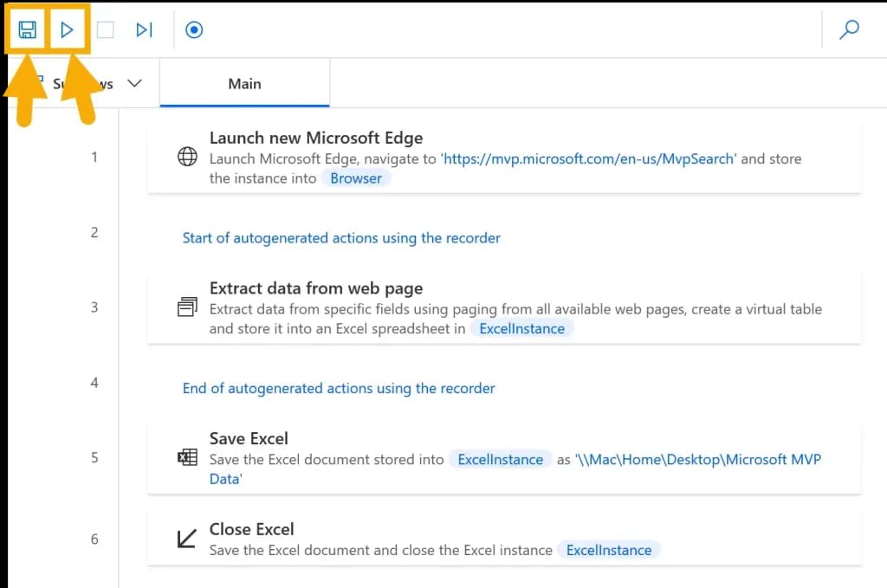Select the Start of autogenerated actions comment
Screen dimensions: 887x588
pos(341,238)
